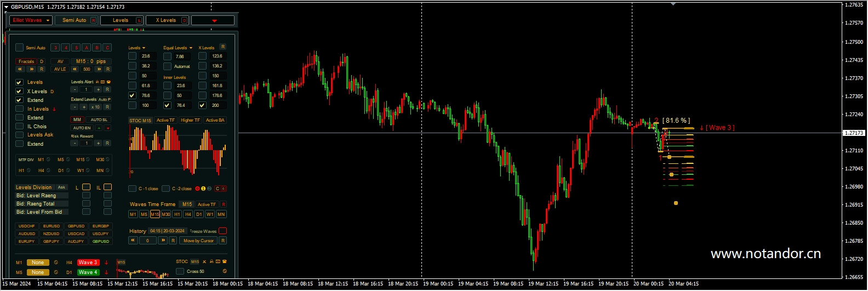Click the H4 waves time frame button
Screen dimensions: 868x291
tap(188, 214)
